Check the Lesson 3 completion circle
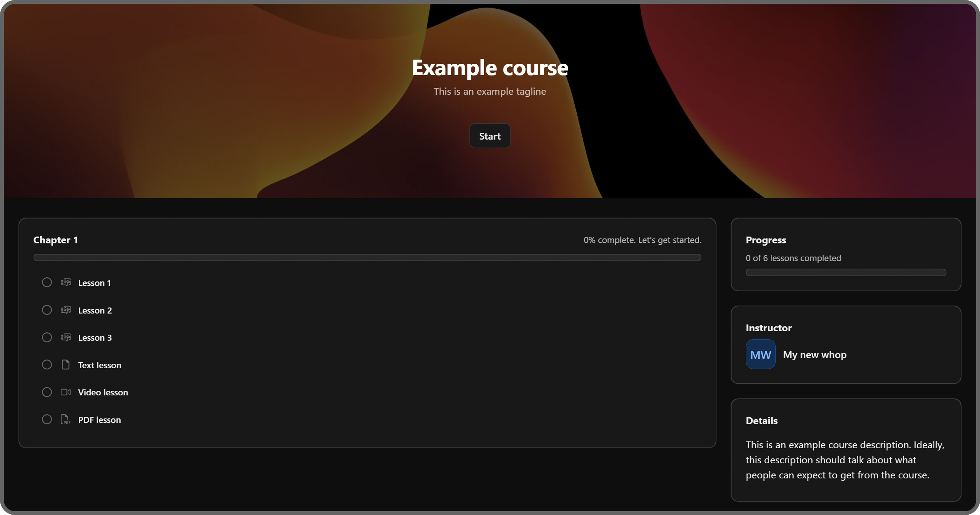980x515 pixels. [47, 337]
